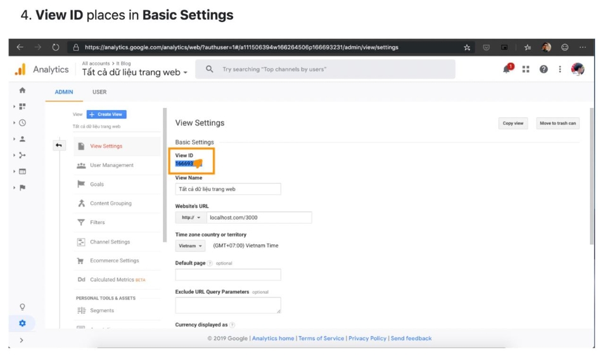Click the View Name text field
The height and width of the screenshot is (364, 605).
point(228,189)
